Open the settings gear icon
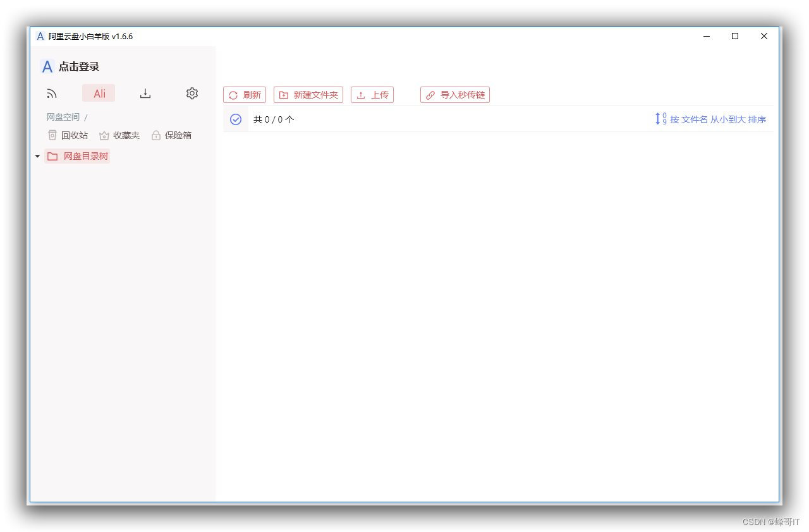 [x=192, y=94]
